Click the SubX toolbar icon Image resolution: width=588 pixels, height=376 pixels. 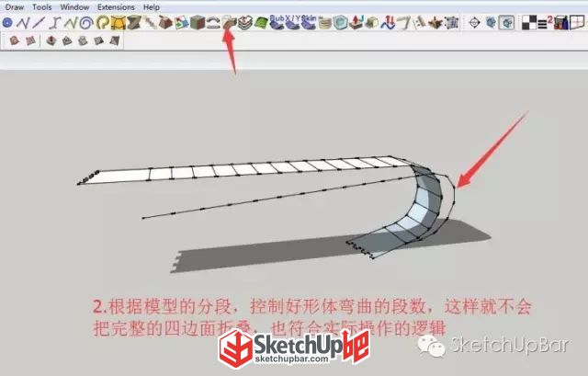tap(277, 22)
